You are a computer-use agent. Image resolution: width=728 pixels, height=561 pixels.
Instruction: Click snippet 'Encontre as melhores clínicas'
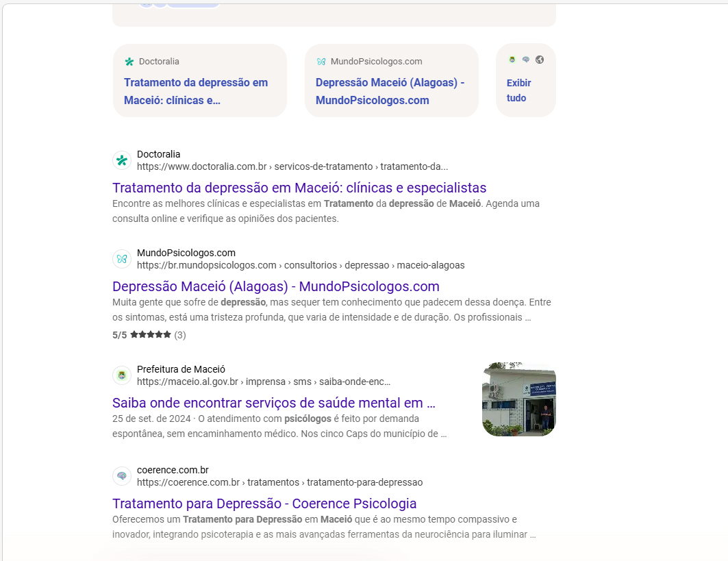point(326,211)
